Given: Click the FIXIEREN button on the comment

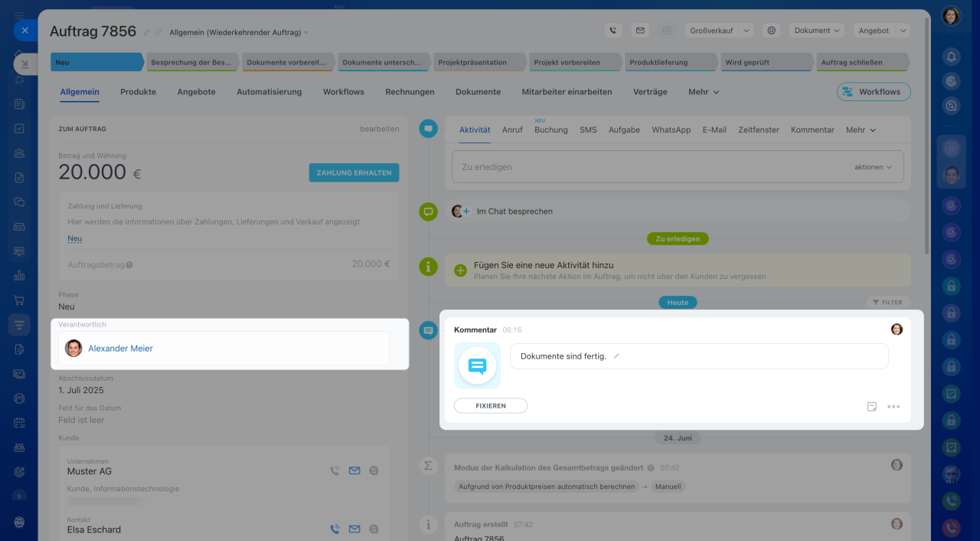Looking at the screenshot, I should 491,406.
